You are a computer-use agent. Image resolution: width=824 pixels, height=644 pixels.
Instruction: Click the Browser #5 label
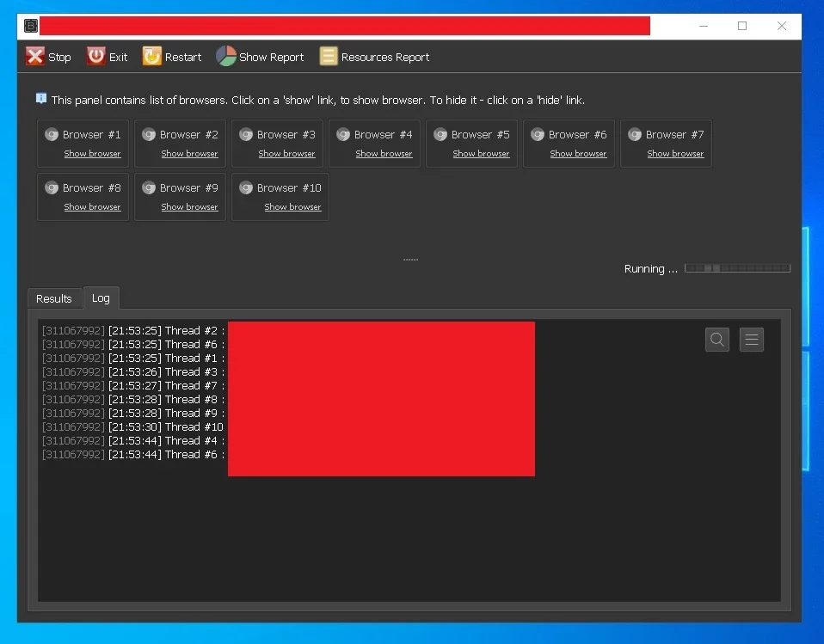click(x=480, y=134)
